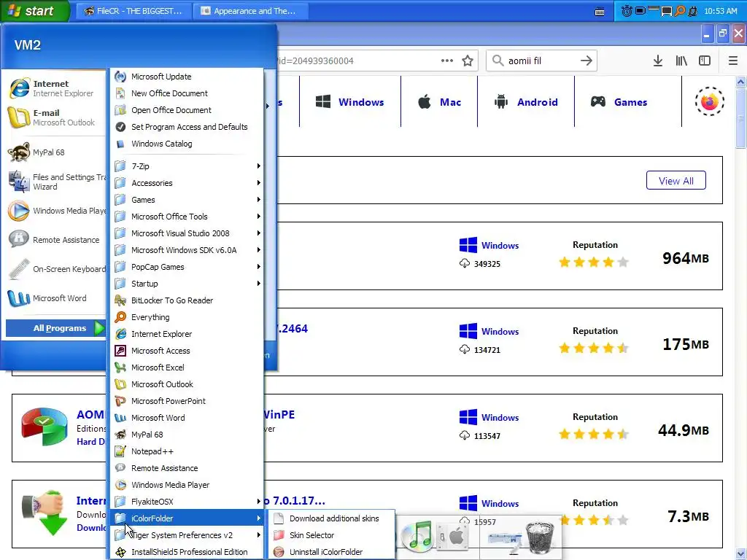Open the browser hamburger menu

pyautogui.click(x=733, y=61)
